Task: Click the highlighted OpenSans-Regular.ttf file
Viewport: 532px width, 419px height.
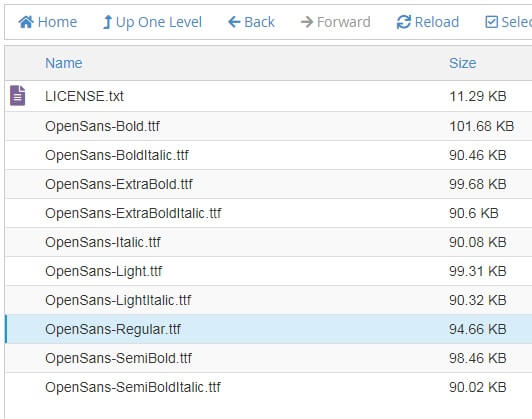Action: coord(269,329)
